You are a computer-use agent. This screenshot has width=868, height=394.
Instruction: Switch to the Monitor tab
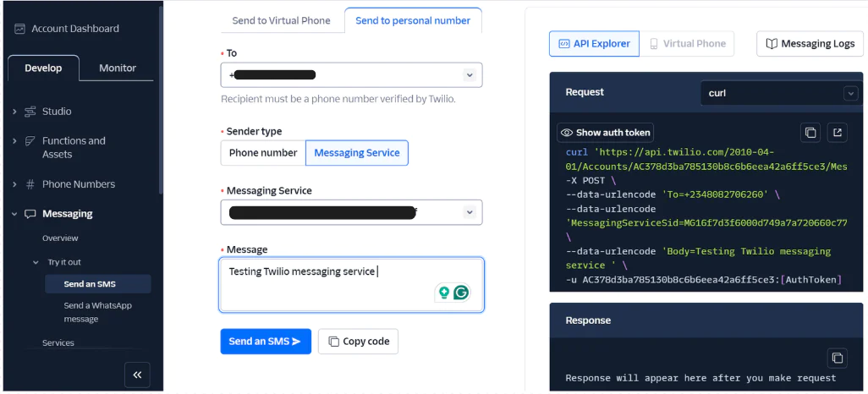point(118,68)
